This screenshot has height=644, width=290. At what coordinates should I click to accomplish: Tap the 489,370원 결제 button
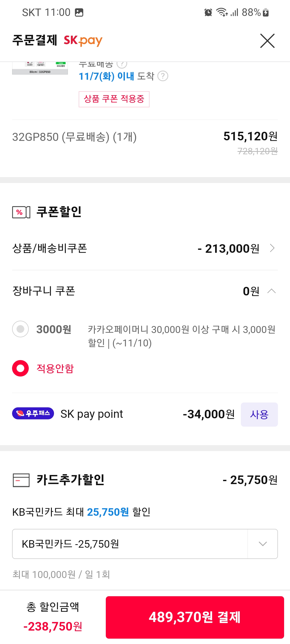point(195,617)
